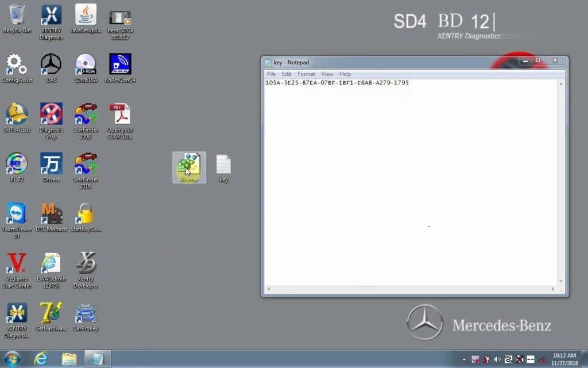
Task: Launch XENTRY Diagnosis shortcut with the X logo
Action: (51, 22)
